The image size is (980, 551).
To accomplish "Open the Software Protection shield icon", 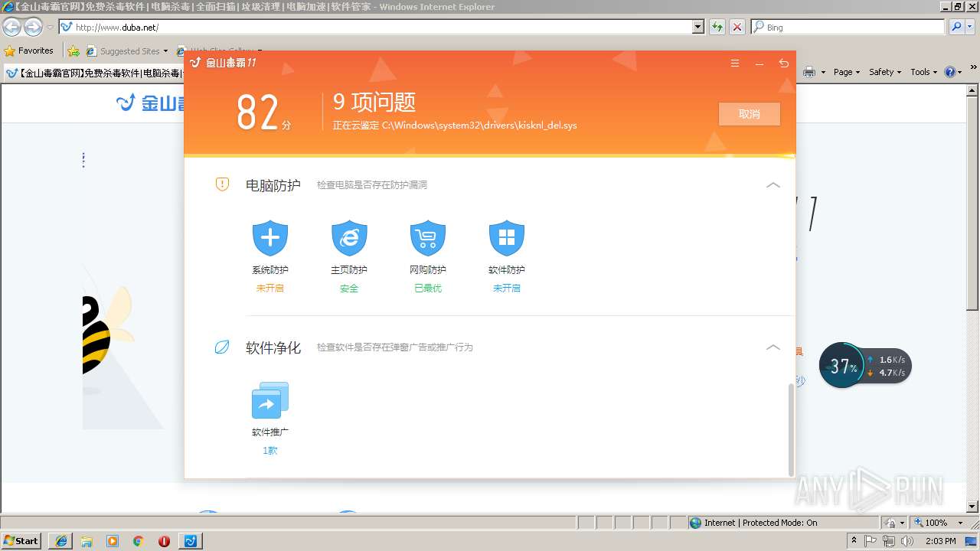I will (x=507, y=239).
